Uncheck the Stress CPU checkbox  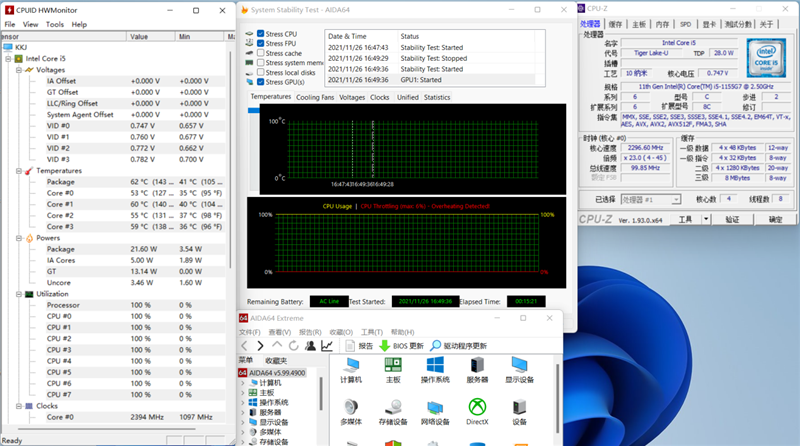coord(261,34)
